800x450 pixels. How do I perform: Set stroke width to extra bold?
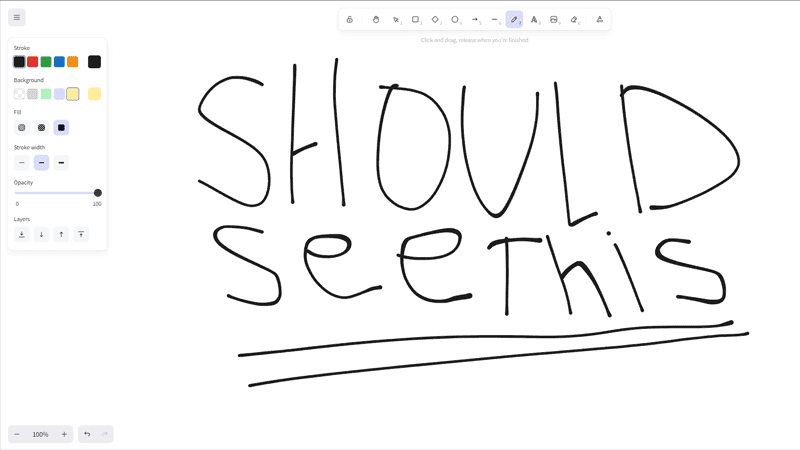click(x=61, y=163)
